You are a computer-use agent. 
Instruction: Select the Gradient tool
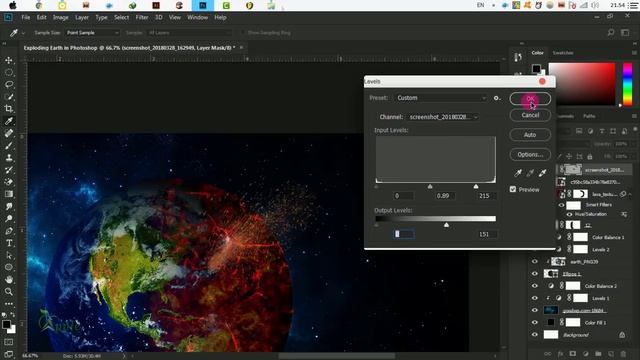click(9, 194)
